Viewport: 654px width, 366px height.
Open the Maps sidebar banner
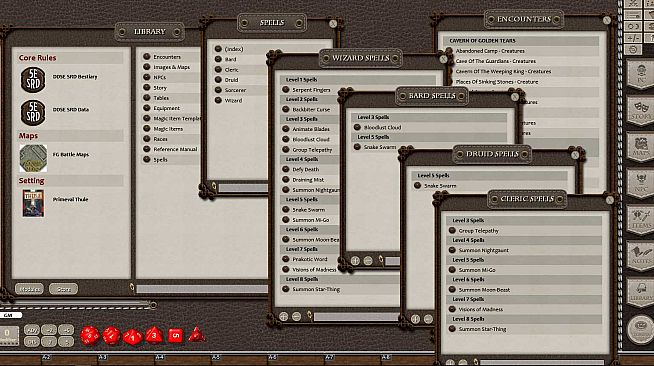(641, 147)
